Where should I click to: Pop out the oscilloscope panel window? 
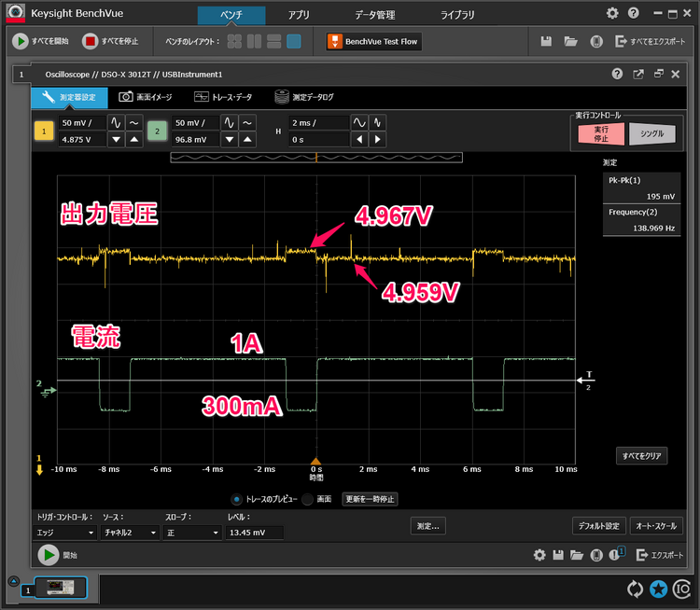(x=638, y=74)
